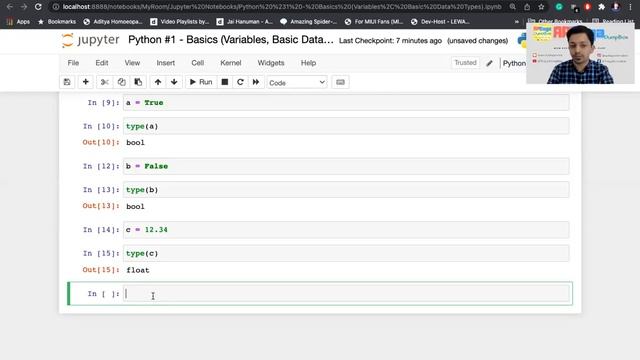Cut selected cells with scissors icon
Screen dimensions: 640x360
(104, 82)
